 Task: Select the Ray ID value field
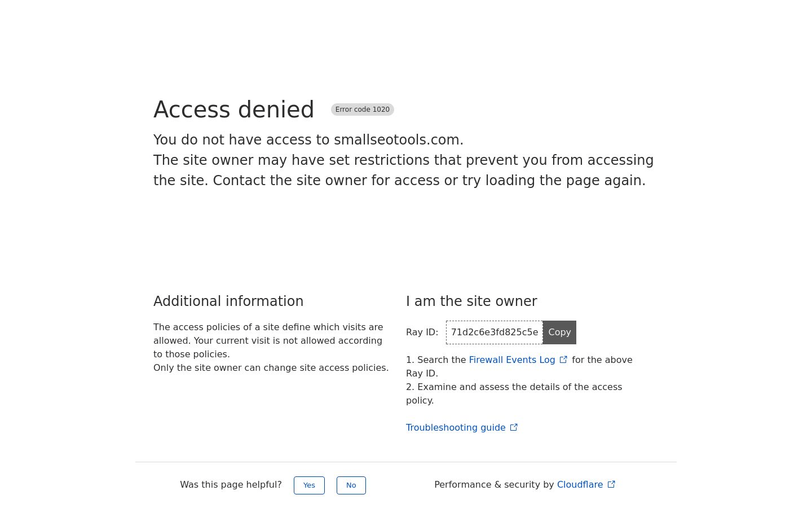point(494,332)
